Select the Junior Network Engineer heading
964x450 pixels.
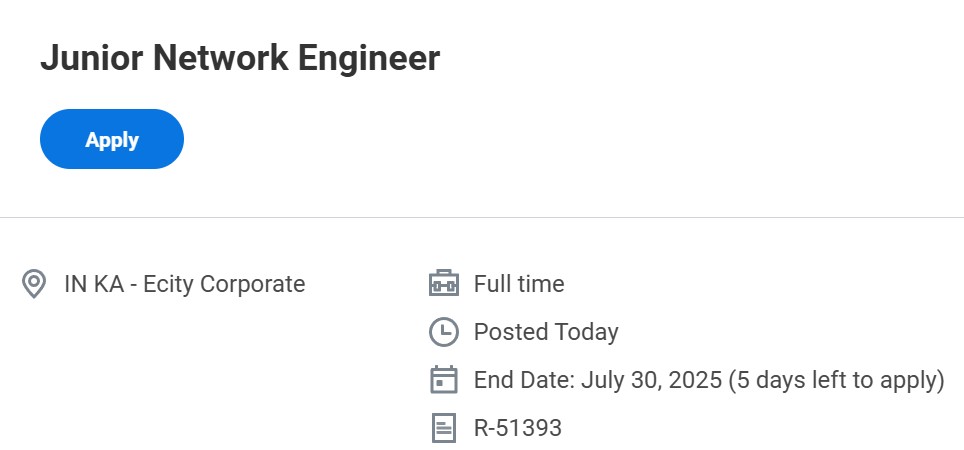point(240,58)
